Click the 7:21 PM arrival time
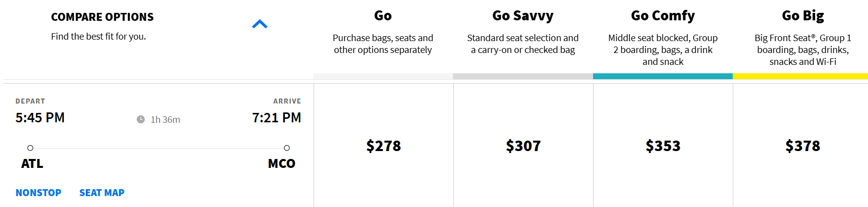Image resolution: width=868 pixels, height=207 pixels. coord(276,118)
